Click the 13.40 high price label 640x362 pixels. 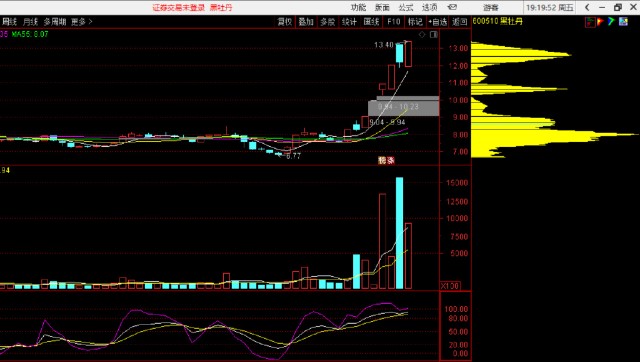[x=384, y=45]
